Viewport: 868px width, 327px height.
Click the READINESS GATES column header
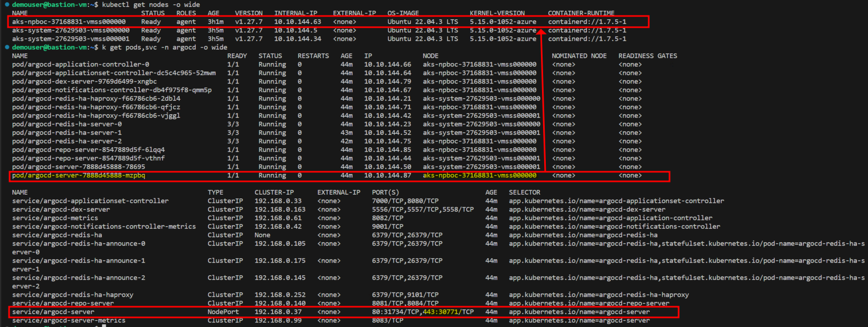(648, 56)
